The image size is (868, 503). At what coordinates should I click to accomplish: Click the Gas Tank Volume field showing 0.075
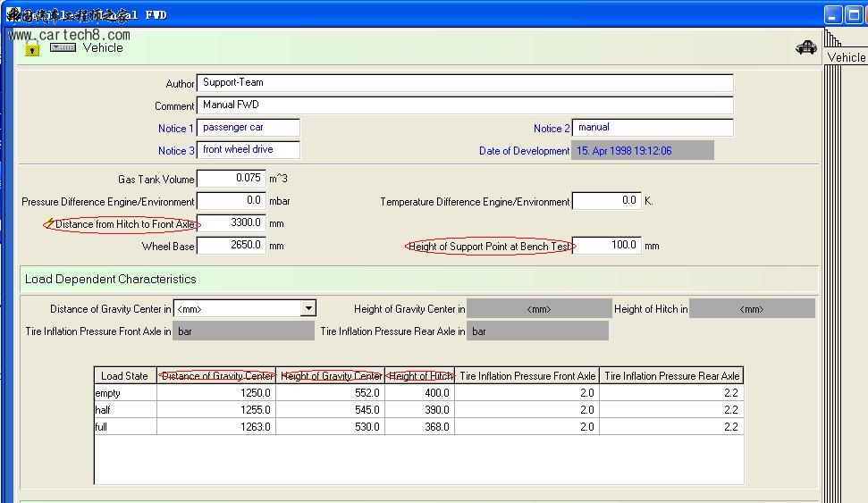point(232,178)
